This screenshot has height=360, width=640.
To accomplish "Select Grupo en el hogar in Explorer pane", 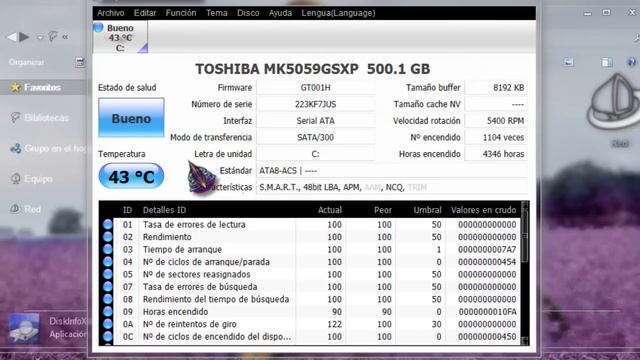I will (x=55, y=148).
